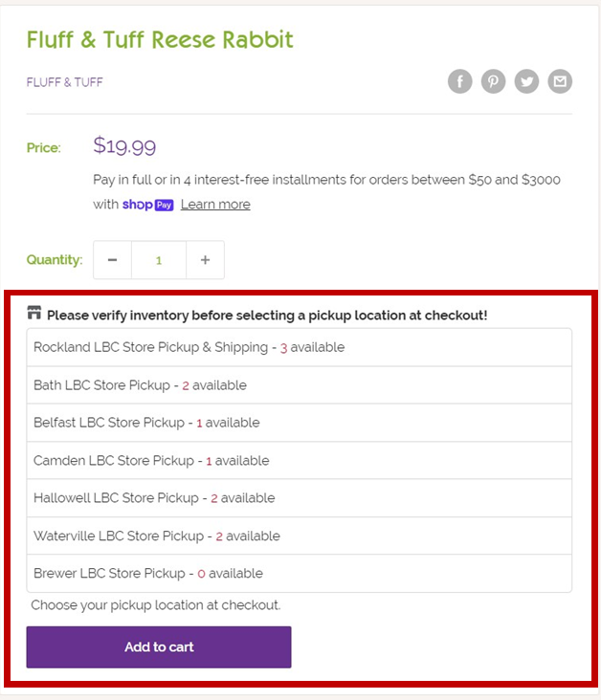The height and width of the screenshot is (700, 601).
Task: Select Bath LBC Store Pickup row
Action: tap(299, 385)
